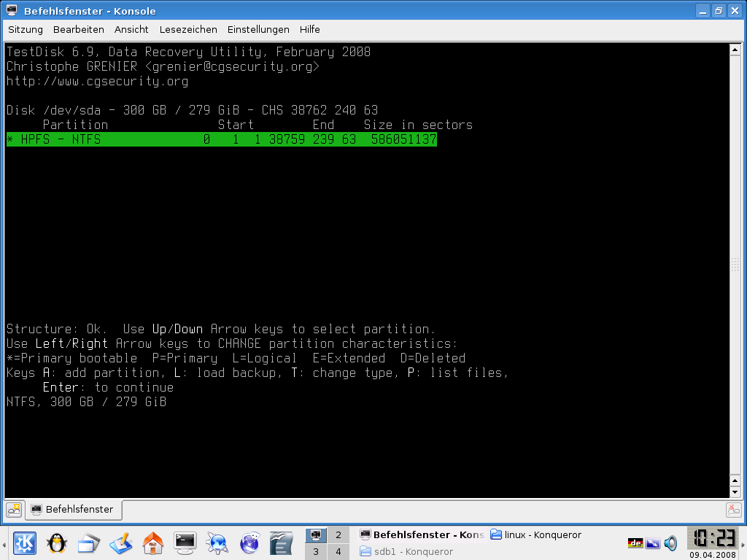
Task: Switch to virtual desktop 1
Action: pyautogui.click(x=316, y=534)
